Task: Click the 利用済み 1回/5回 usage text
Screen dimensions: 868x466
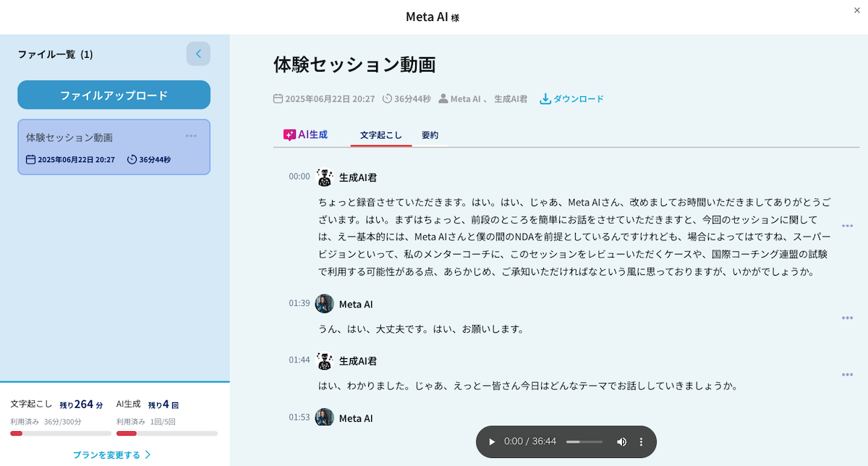Action: [x=145, y=422]
